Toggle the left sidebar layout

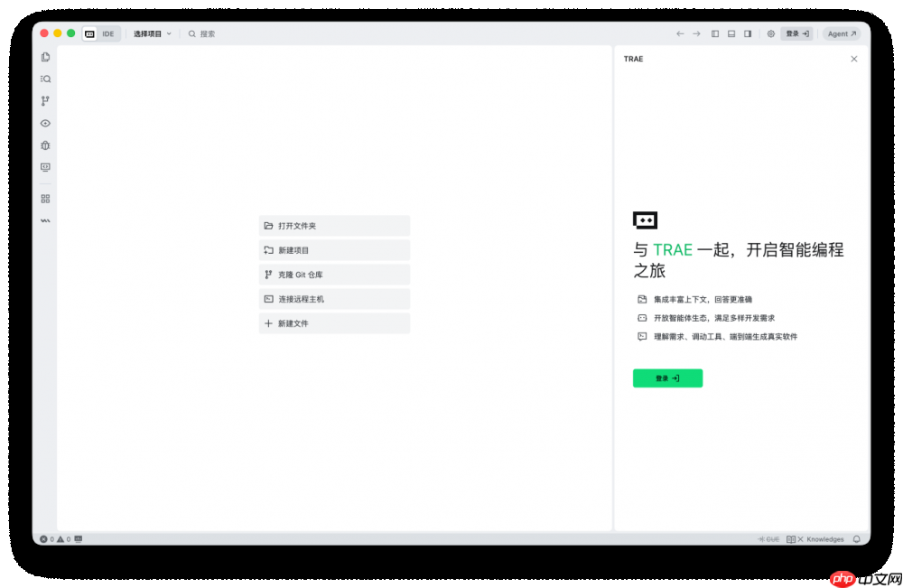point(714,34)
